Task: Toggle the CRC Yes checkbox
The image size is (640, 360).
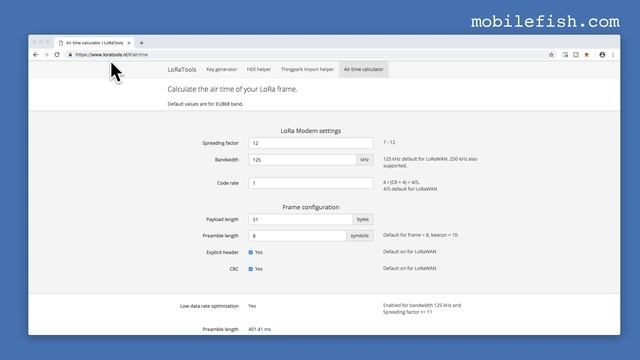Action: (251, 269)
